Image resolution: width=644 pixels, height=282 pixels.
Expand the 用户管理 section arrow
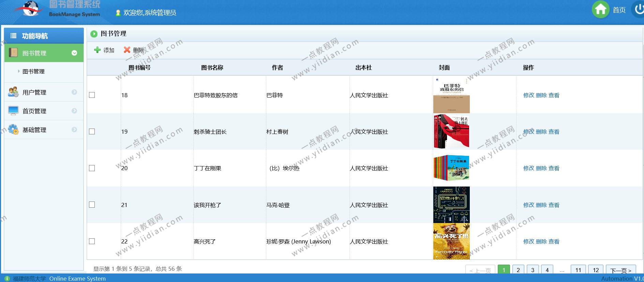[x=74, y=92]
